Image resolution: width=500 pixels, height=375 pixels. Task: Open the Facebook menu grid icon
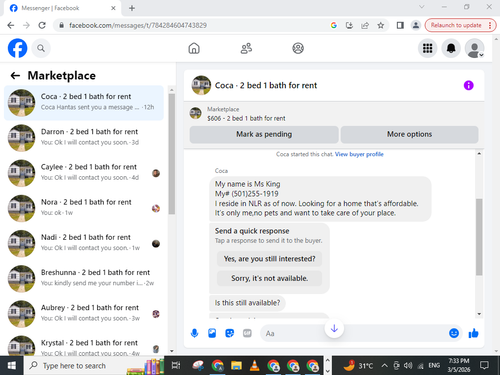click(428, 48)
